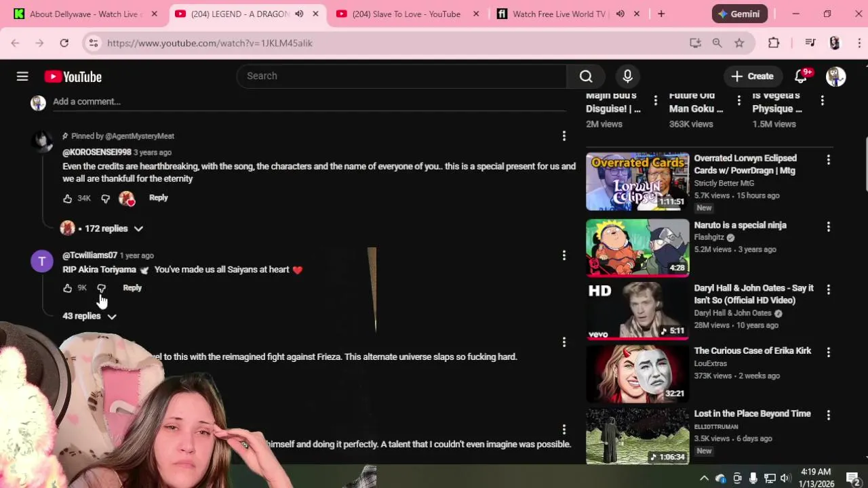Open Chrome extensions puzzle icon
The height and width of the screenshot is (488, 868).
(x=774, y=43)
